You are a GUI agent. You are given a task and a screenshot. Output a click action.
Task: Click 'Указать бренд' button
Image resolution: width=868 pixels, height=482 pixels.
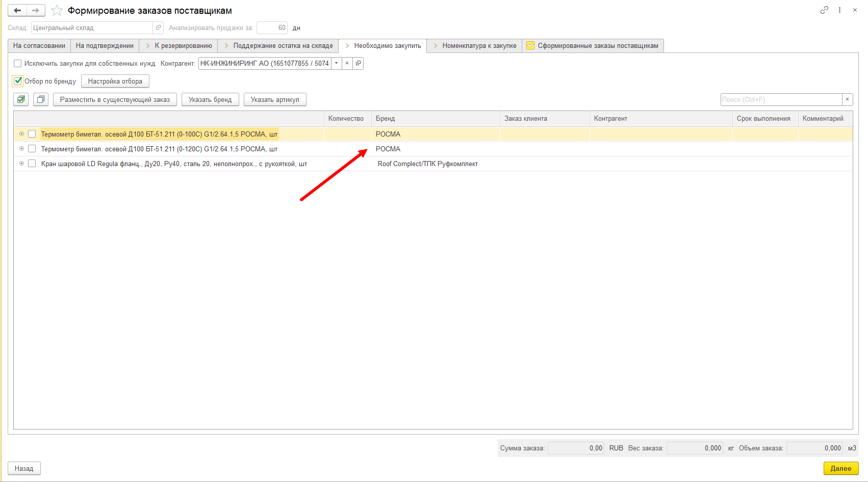point(210,99)
